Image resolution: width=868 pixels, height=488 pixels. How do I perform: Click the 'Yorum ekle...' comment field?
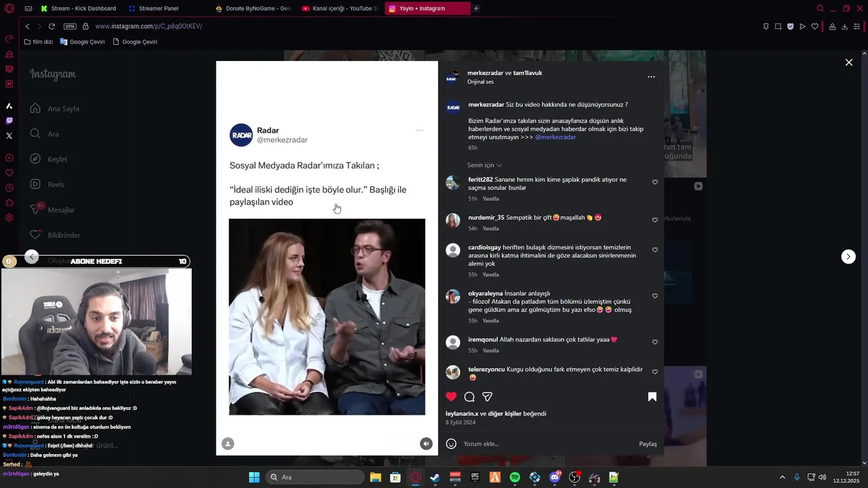click(548, 444)
